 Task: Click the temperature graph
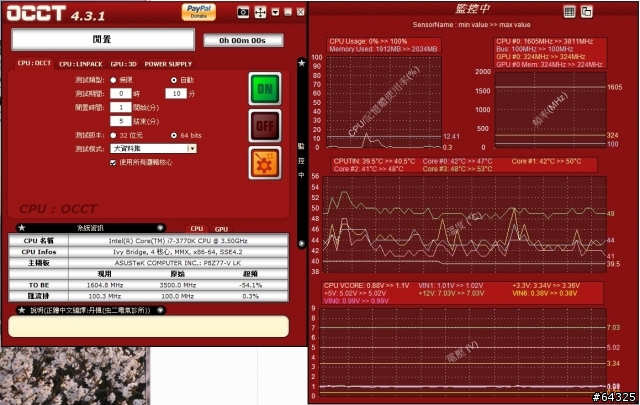coord(464,224)
